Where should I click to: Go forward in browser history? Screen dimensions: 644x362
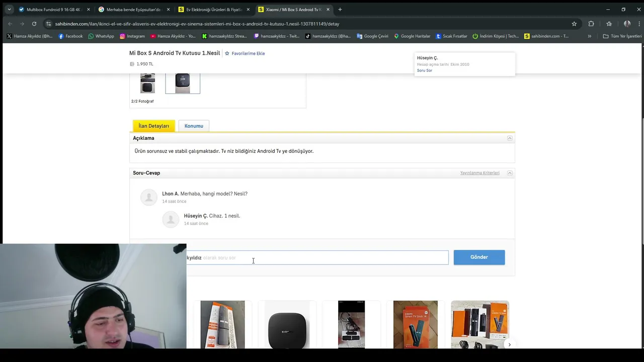point(22,24)
